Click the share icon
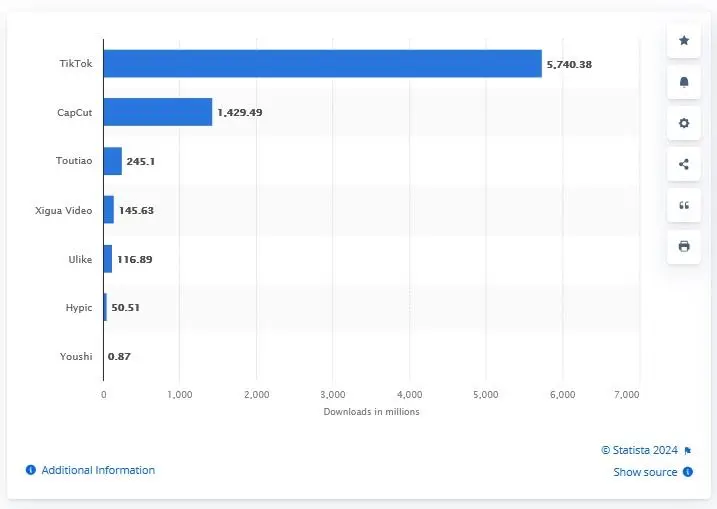The width and height of the screenshot is (717, 509). [x=684, y=164]
